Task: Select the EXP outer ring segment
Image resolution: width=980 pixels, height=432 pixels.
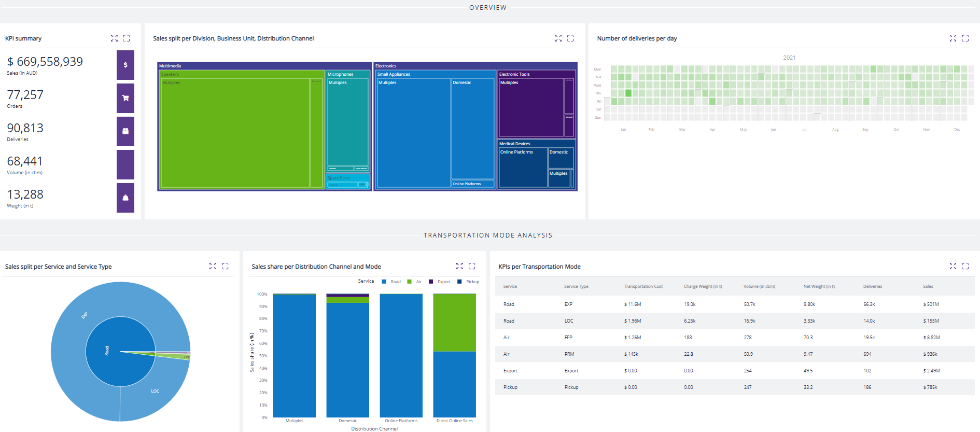Action: [x=86, y=315]
